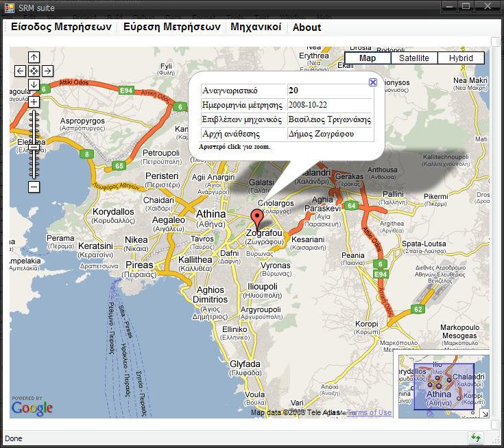Click the Done status bar text
This screenshot has width=504, height=448.
[14, 438]
